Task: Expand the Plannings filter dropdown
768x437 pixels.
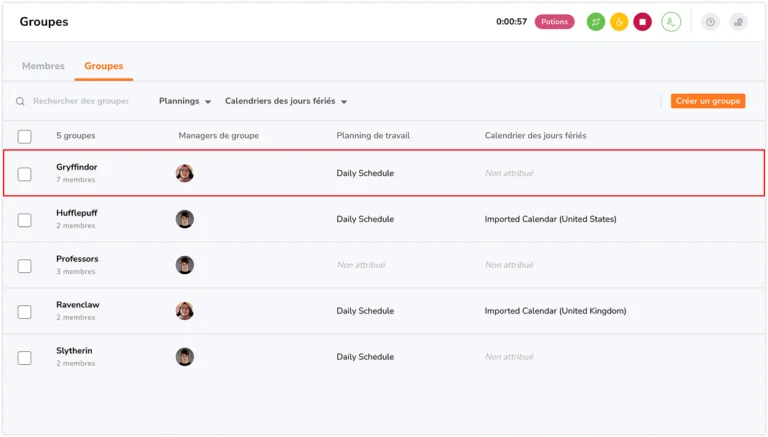Action: pyautogui.click(x=185, y=101)
